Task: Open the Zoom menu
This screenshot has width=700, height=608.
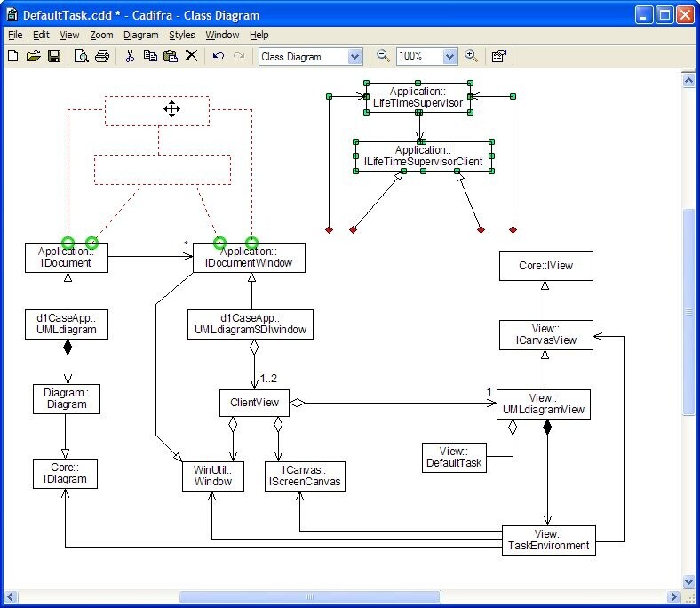Action: [102, 35]
